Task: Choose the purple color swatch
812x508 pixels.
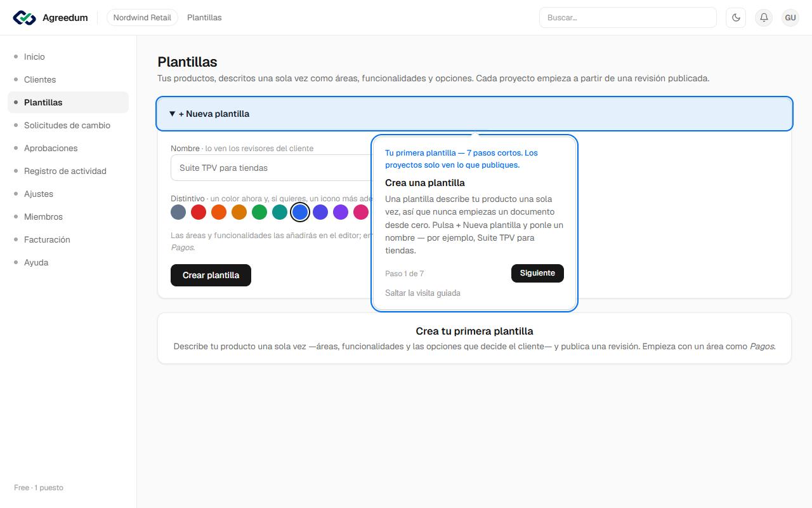Action: (x=341, y=212)
